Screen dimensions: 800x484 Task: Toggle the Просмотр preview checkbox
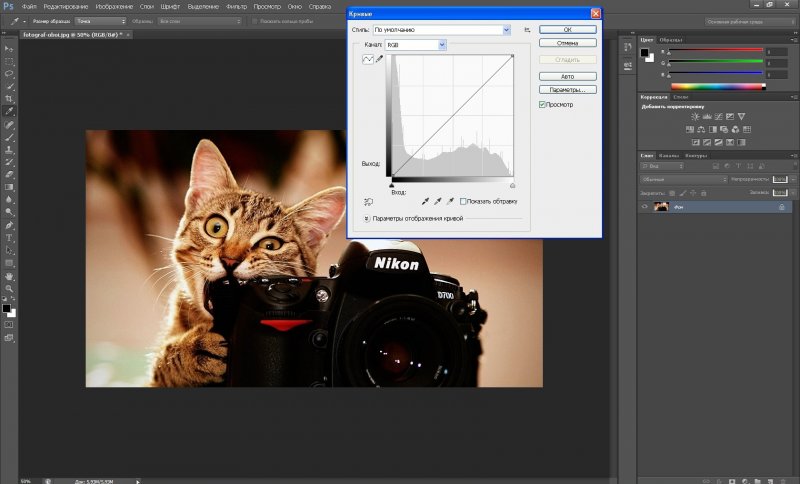[542, 105]
